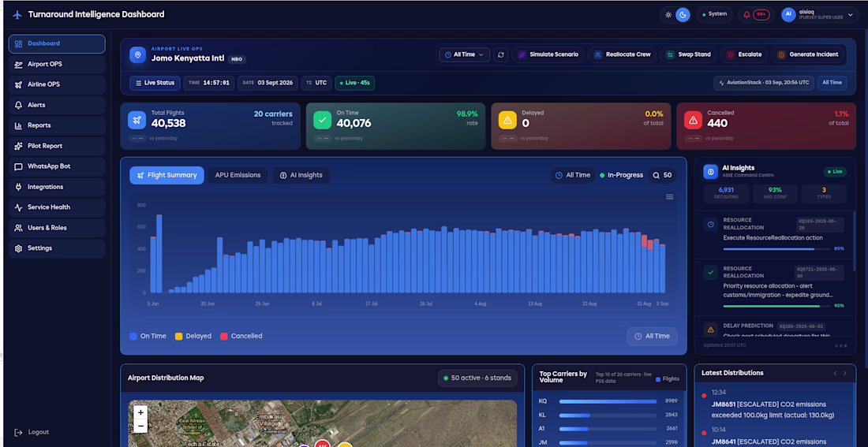Open the Users & Roles page

57,228
